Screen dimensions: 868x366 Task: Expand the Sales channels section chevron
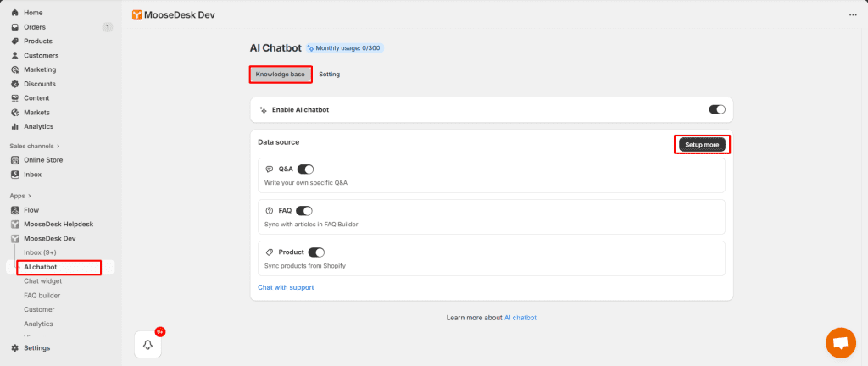tap(58, 147)
